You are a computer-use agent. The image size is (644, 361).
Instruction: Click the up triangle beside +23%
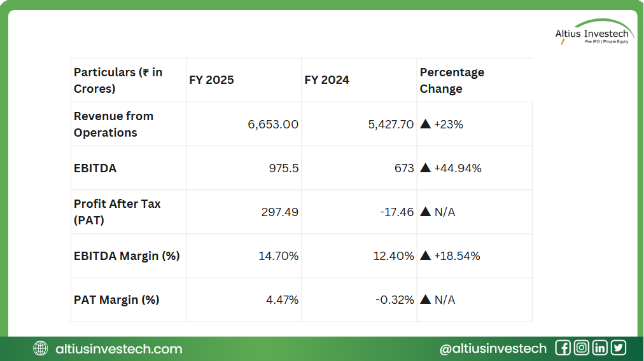[426, 125]
